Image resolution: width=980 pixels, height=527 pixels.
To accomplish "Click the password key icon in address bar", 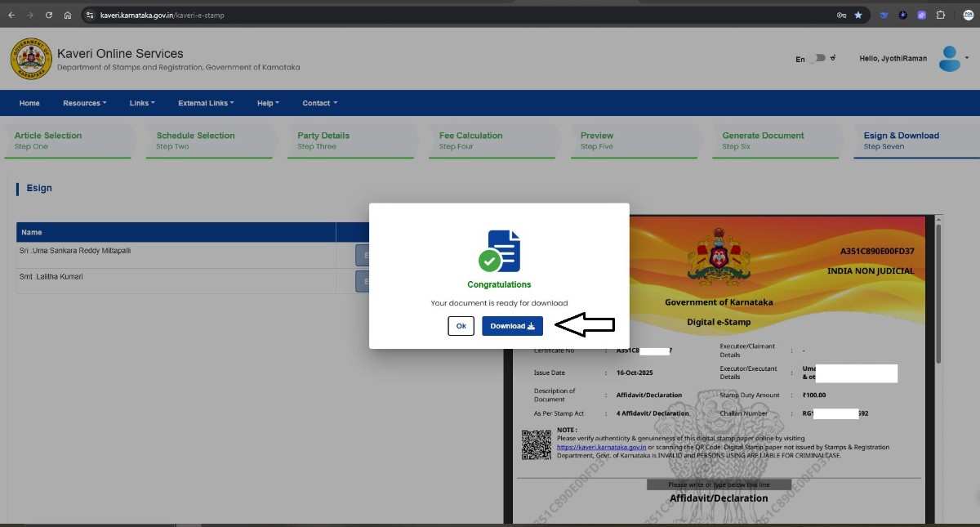I will click(841, 15).
